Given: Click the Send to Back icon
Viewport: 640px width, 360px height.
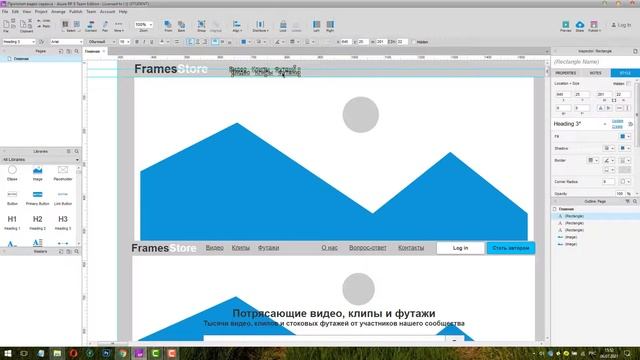Looking at the screenshot, I should (181, 25).
